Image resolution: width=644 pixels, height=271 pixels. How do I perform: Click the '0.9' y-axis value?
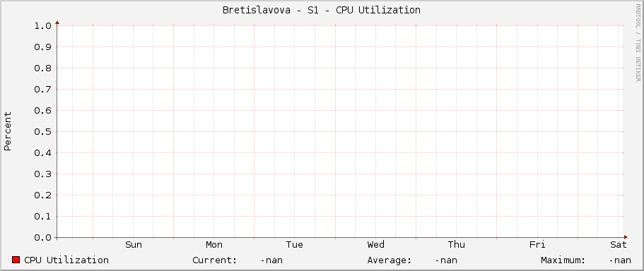(43, 47)
